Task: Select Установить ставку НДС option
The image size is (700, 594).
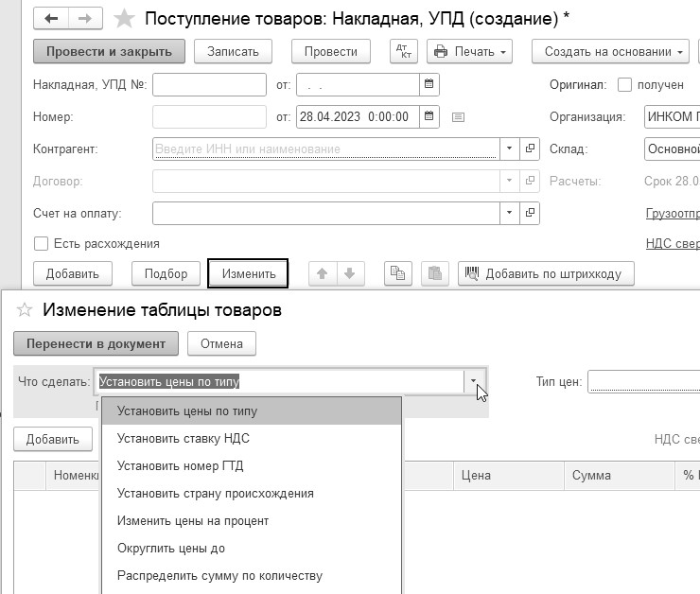Action: pos(252,438)
